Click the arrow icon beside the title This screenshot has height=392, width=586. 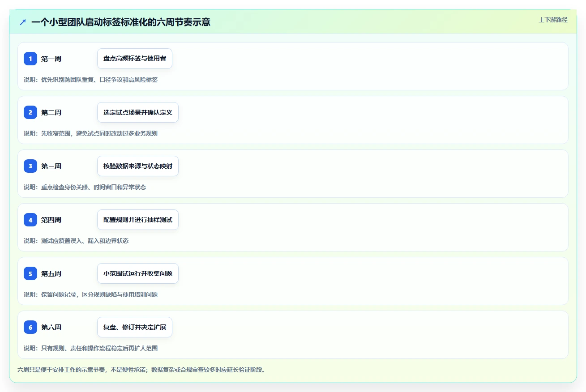point(23,22)
